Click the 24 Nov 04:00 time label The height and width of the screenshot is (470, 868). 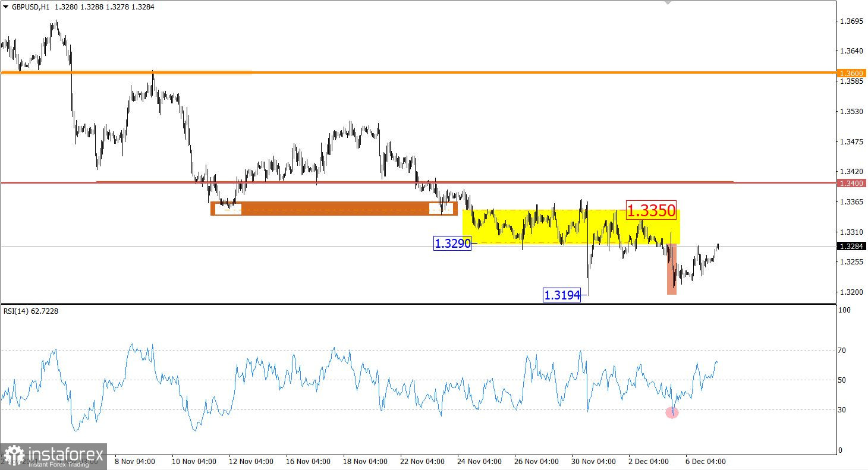pyautogui.click(x=480, y=462)
